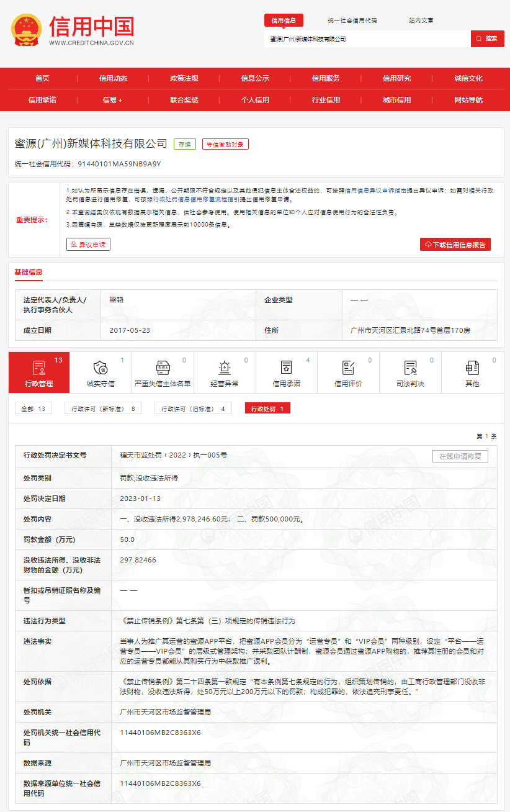Open the 诚信文化 navigation item
The height and width of the screenshot is (812, 510).
(468, 78)
